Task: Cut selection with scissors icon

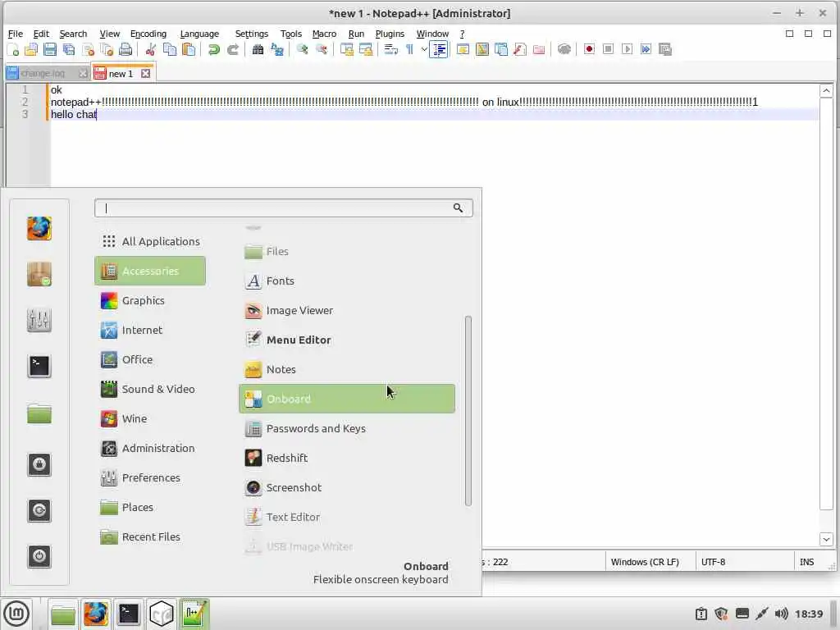Action: (151, 50)
